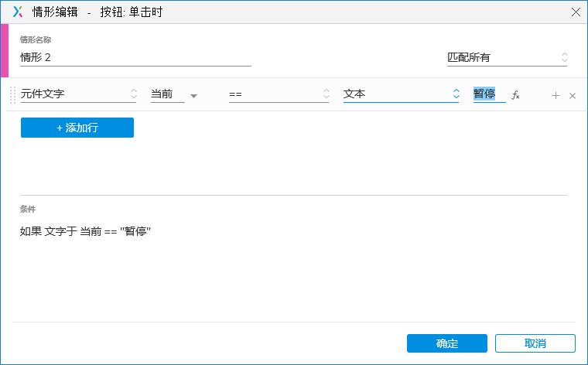Open the 文本 value type dropdown
The height and width of the screenshot is (365, 588).
tap(402, 94)
